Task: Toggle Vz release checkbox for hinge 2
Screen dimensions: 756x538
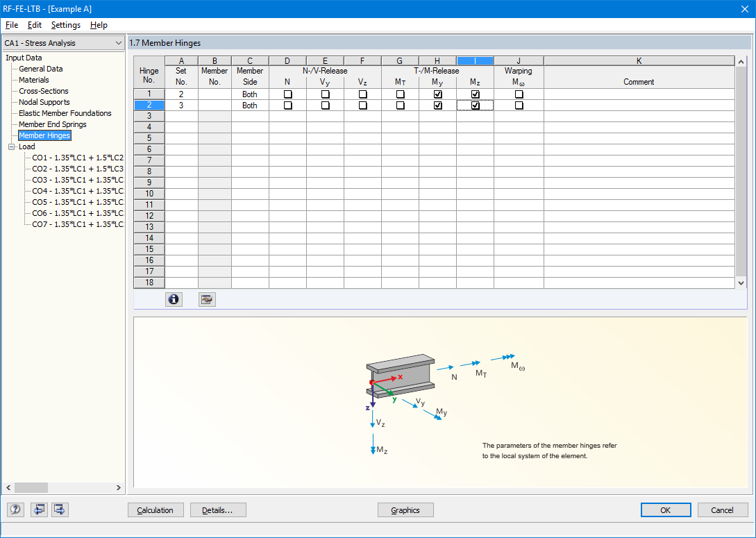Action: click(363, 106)
